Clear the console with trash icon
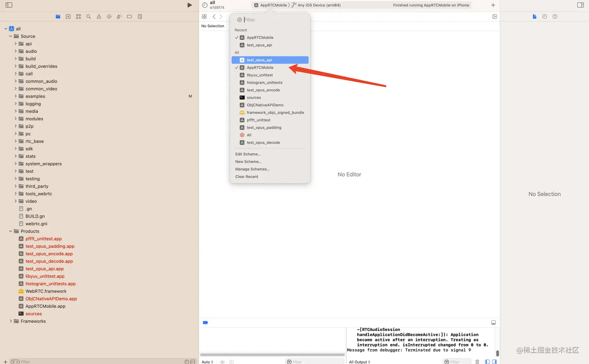The height and width of the screenshot is (364, 589). (477, 362)
